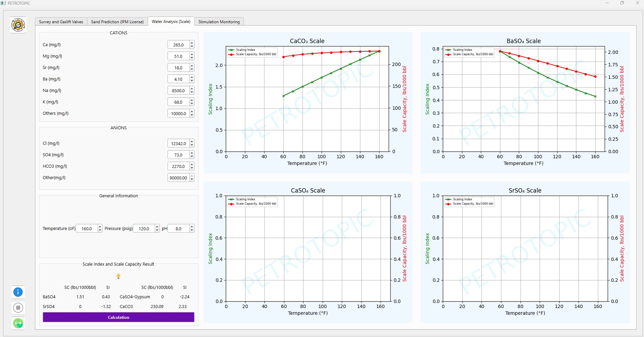
Task: Decrement the Pressure (psig) spinner
Action: click(x=157, y=231)
